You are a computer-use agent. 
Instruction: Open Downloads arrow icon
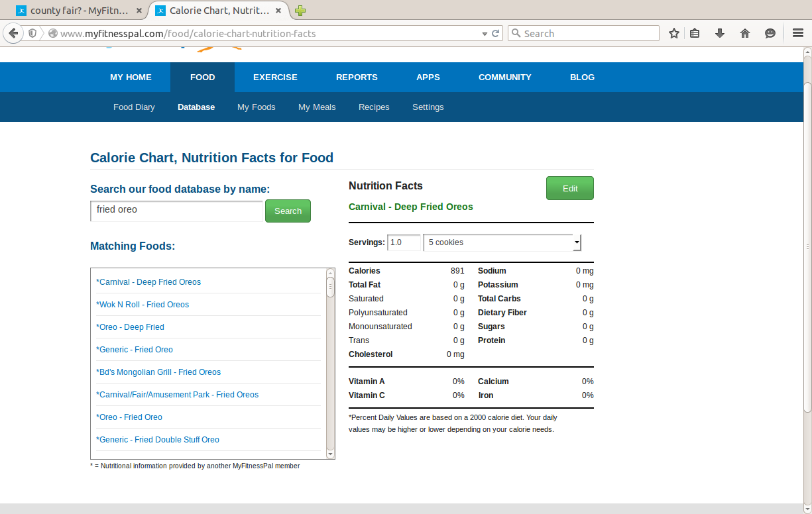720,33
